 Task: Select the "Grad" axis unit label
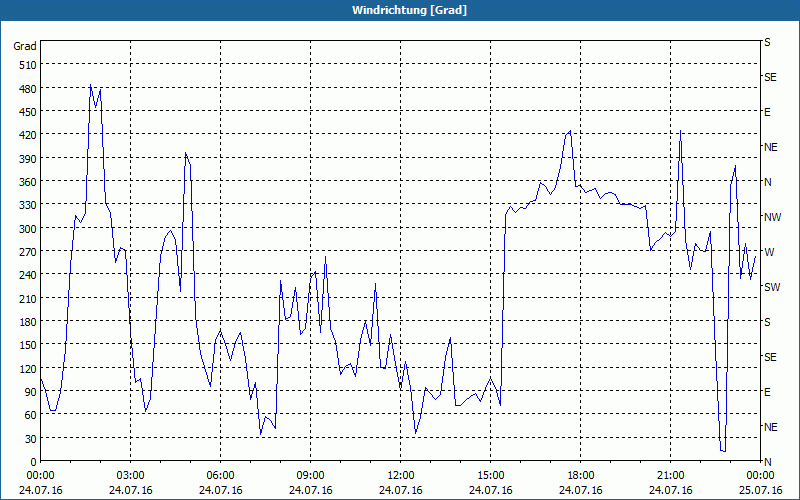click(25, 46)
